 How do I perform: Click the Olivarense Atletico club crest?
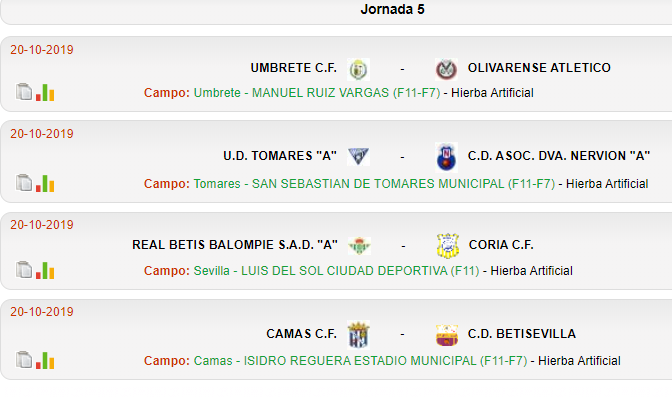[x=447, y=69]
